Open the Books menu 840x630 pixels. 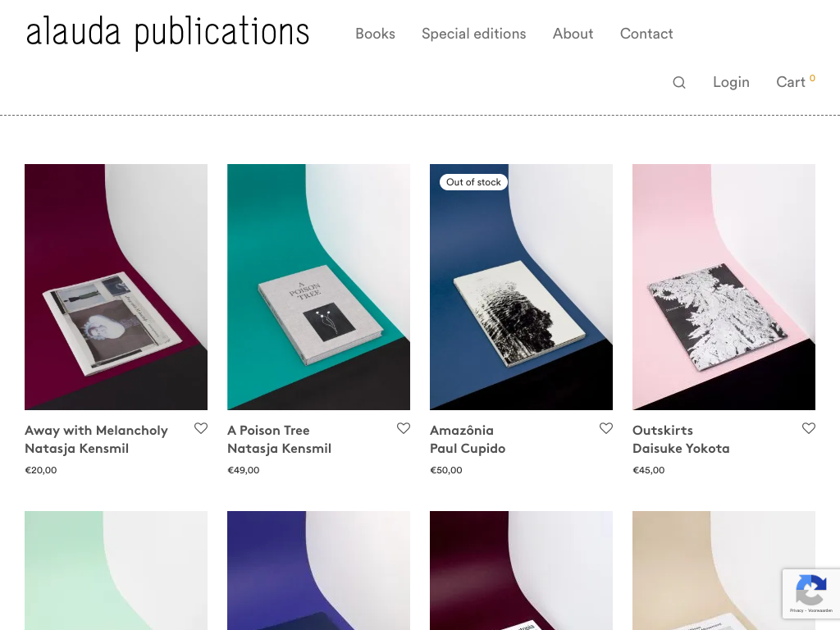click(375, 34)
